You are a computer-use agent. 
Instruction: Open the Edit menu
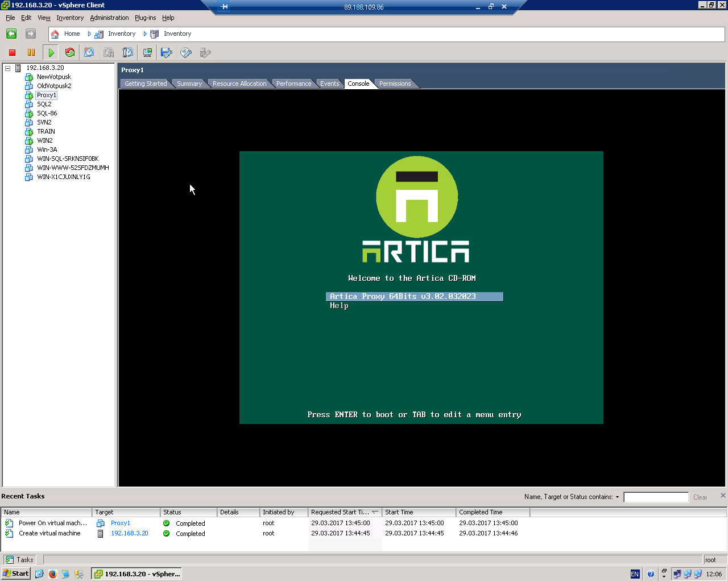(x=26, y=18)
